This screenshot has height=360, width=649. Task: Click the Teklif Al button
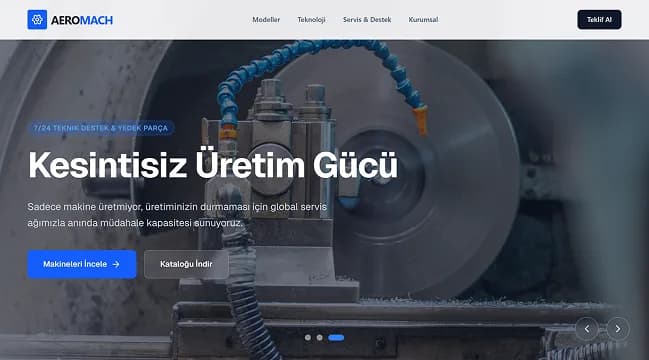click(x=599, y=19)
